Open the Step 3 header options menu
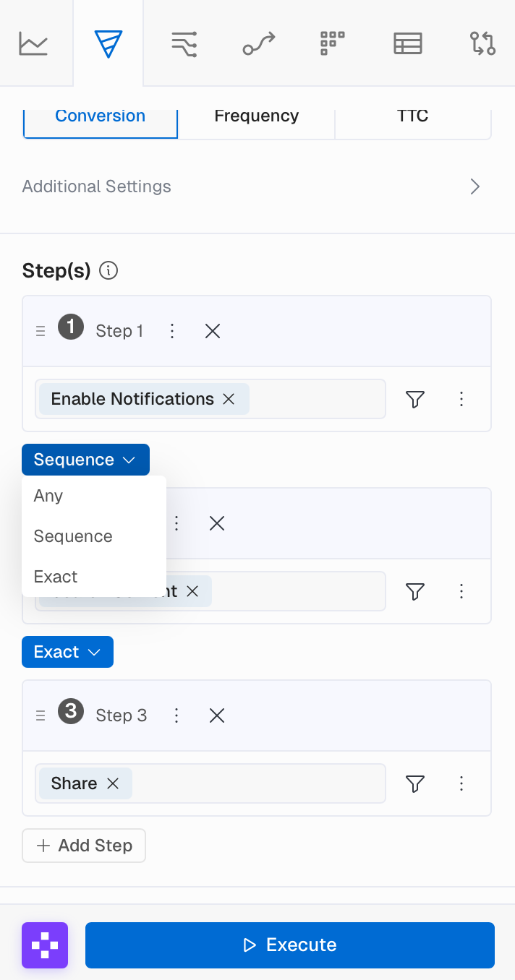The image size is (515, 980). coord(176,715)
